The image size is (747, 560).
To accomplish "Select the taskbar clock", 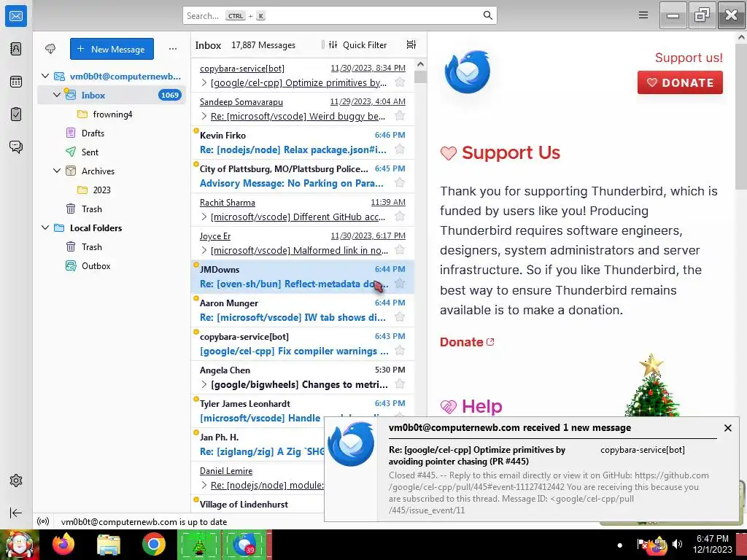I will pos(712,544).
